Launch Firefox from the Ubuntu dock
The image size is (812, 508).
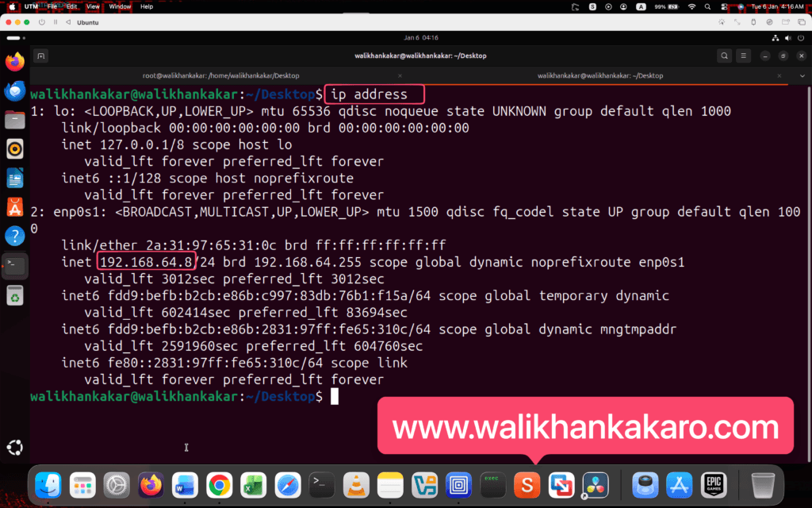pyautogui.click(x=14, y=62)
